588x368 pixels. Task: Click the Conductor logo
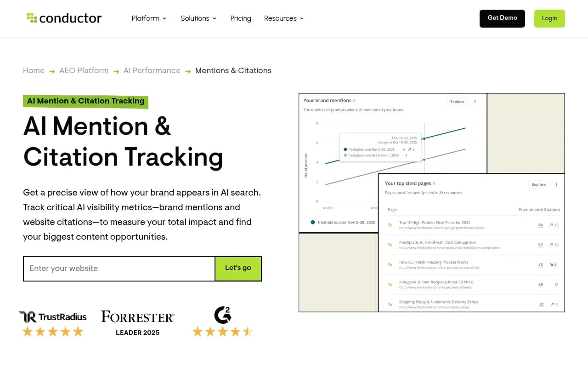pos(64,18)
